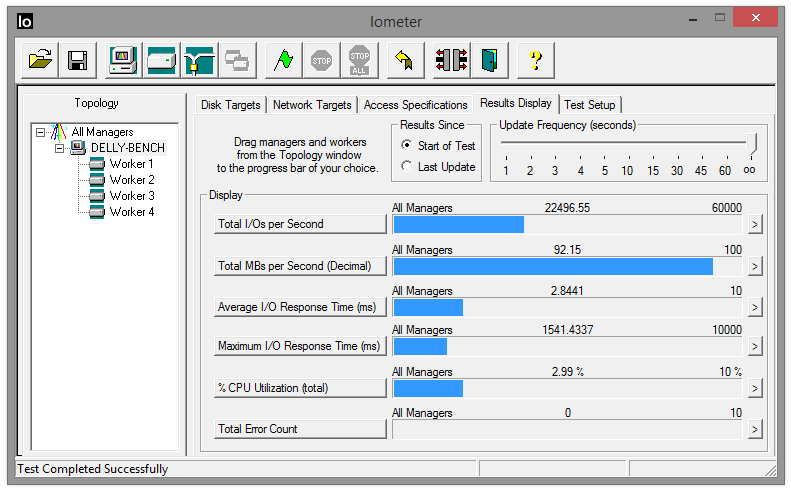
Task: Select Start of Test radio button
Action: point(406,145)
